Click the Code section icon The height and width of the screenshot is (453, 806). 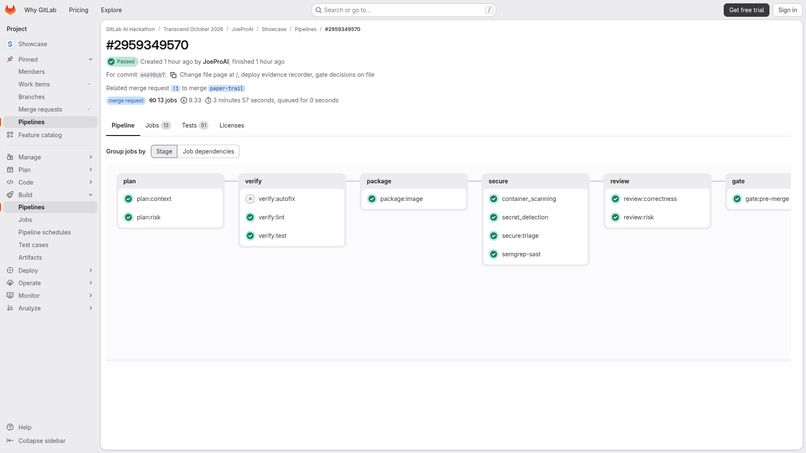(x=10, y=183)
